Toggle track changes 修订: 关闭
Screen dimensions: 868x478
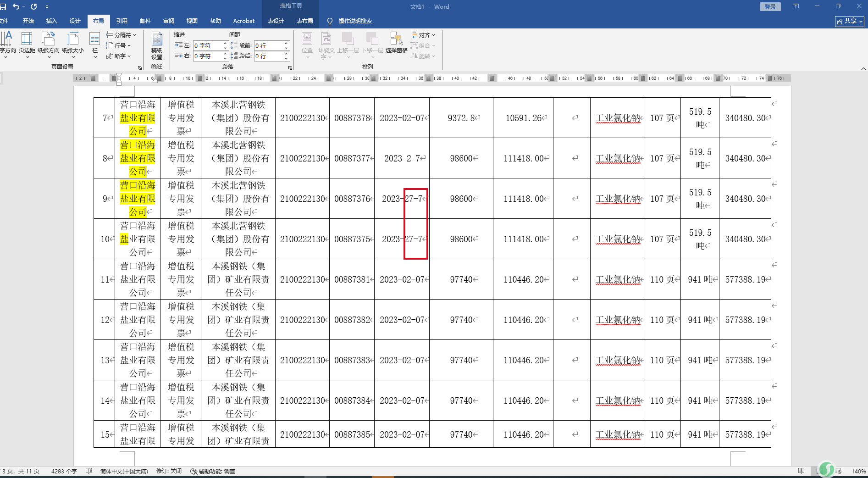click(x=169, y=471)
